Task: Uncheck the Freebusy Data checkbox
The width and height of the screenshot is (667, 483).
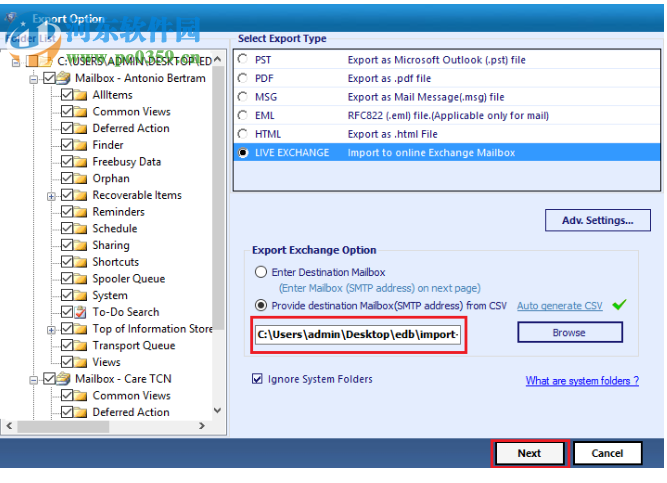Action: point(67,161)
